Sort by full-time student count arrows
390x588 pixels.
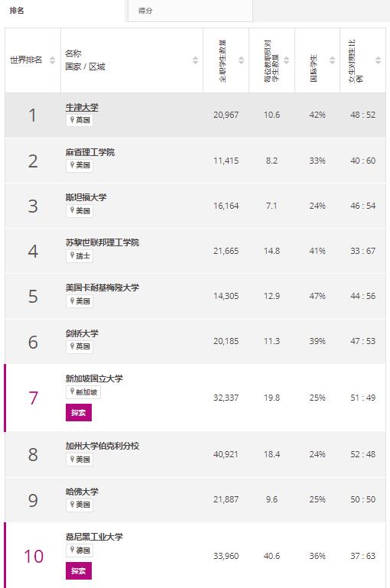241,60
